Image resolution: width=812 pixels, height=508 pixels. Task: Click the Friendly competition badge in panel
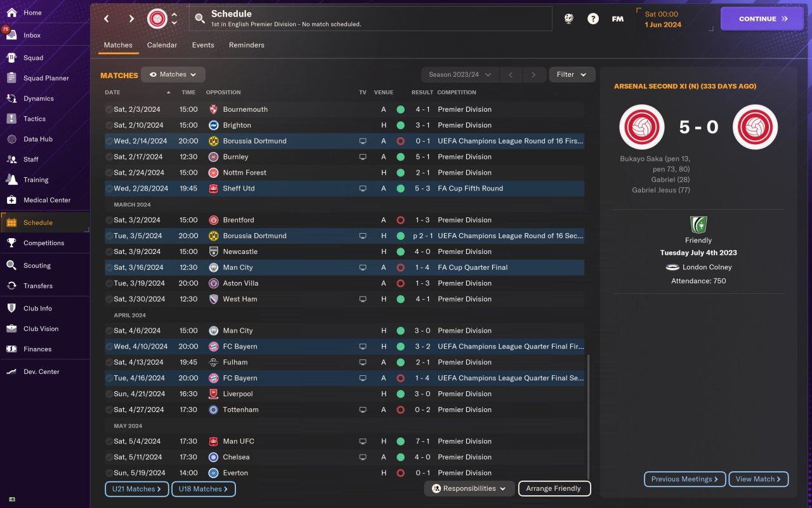click(x=698, y=225)
